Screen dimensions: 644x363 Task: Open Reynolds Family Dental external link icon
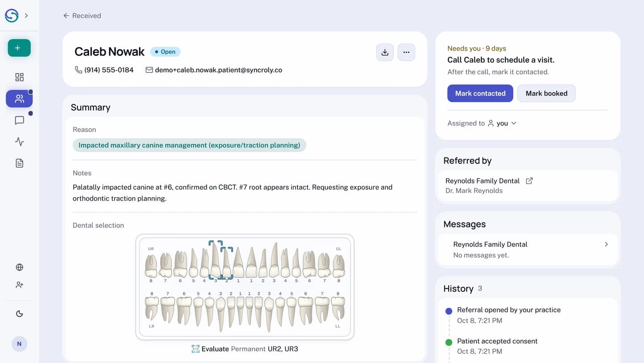pyautogui.click(x=529, y=181)
